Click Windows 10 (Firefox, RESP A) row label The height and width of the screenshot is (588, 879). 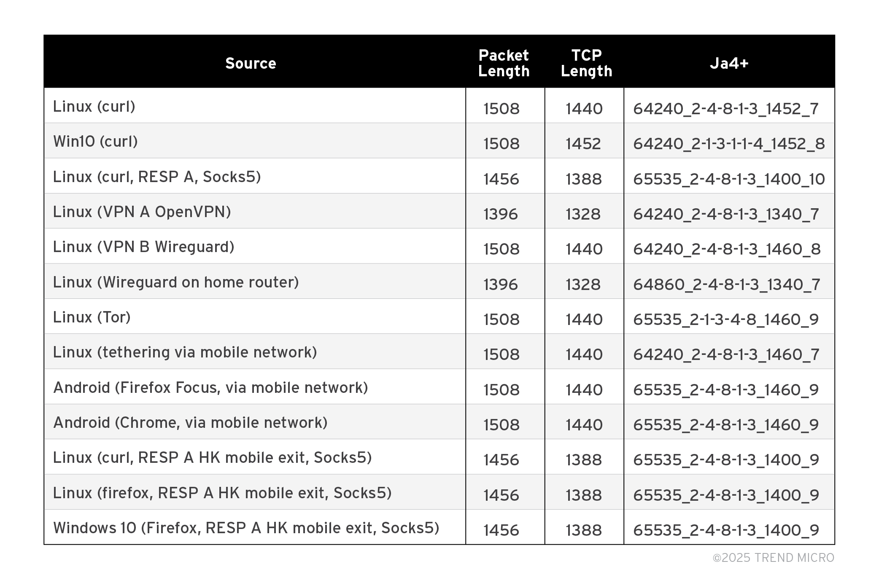tap(246, 528)
